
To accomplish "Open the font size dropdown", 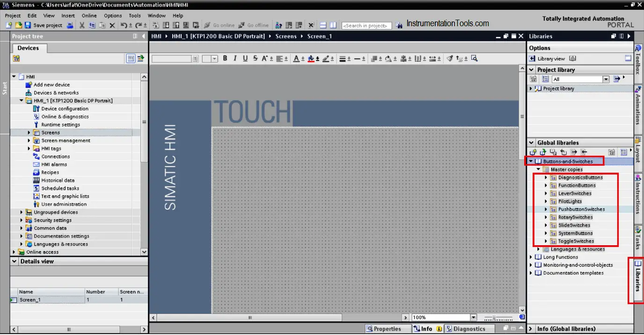I will pos(214,59).
